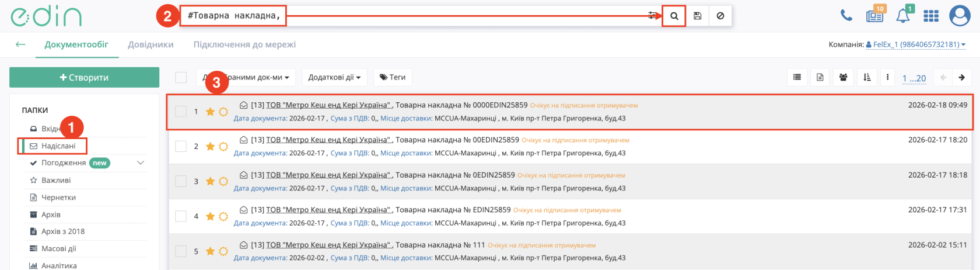This screenshot has height=270, width=980.
Task: Tick the select-all documents checkbox
Action: point(181,77)
